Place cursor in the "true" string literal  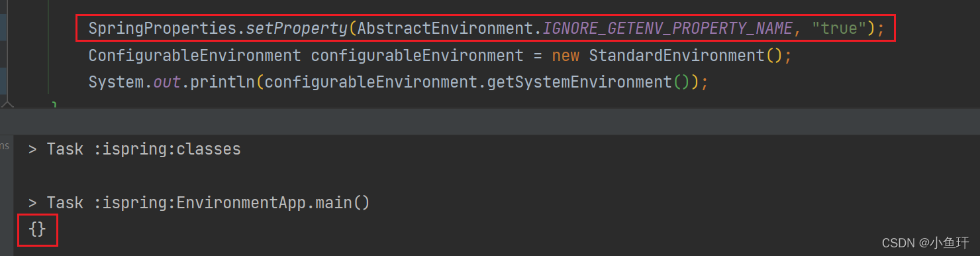pyautogui.click(x=840, y=29)
